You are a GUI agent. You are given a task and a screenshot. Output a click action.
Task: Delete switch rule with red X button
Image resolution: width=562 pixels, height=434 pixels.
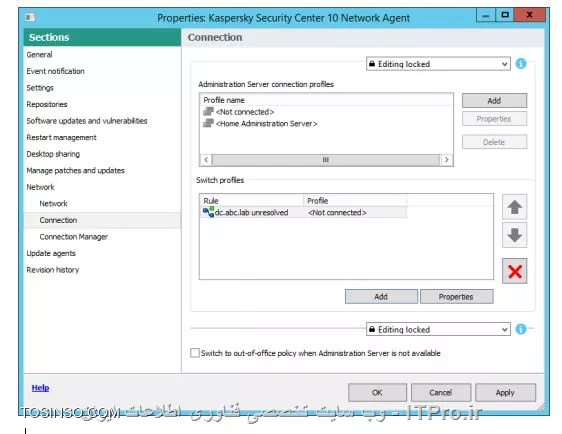pyautogui.click(x=514, y=271)
